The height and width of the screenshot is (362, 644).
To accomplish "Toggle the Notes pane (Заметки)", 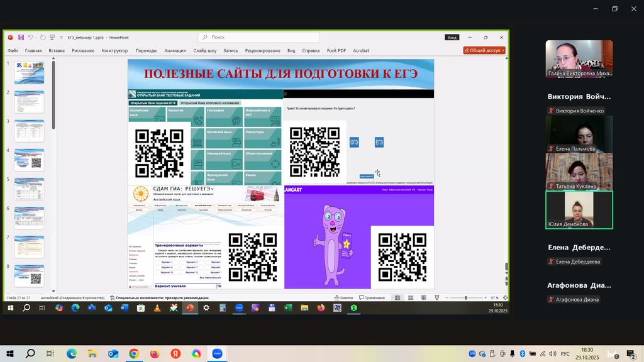I will [345, 298].
